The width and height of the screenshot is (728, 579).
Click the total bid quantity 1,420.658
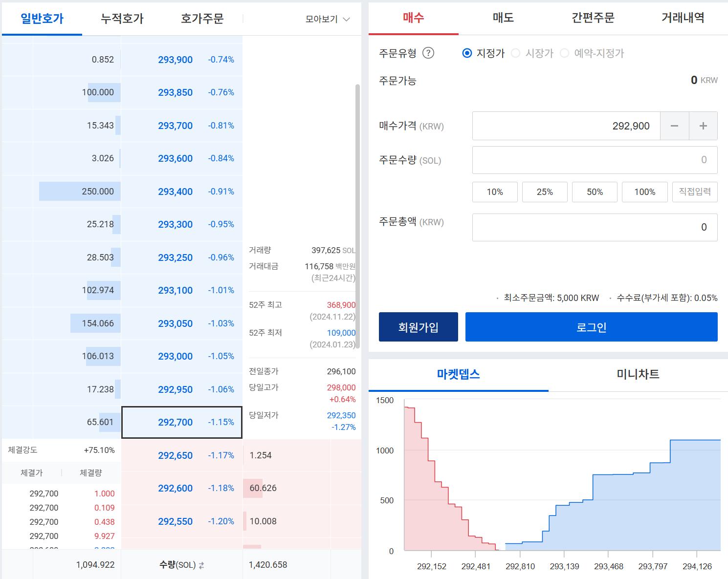(x=268, y=565)
